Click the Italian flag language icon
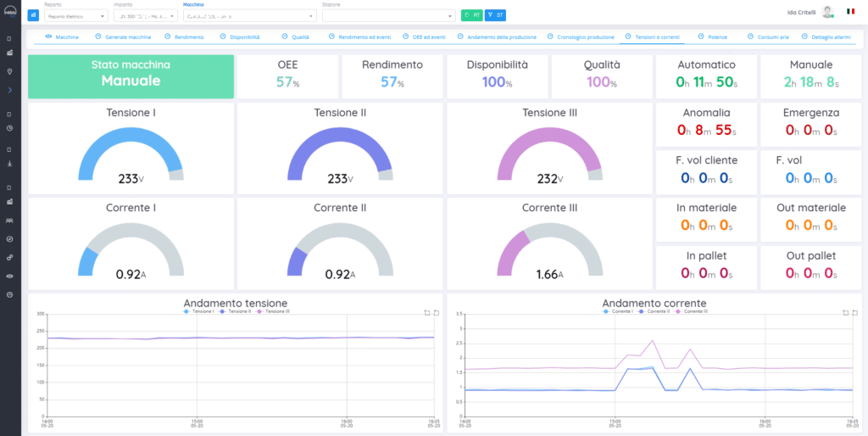The image size is (868, 436). coord(849,12)
